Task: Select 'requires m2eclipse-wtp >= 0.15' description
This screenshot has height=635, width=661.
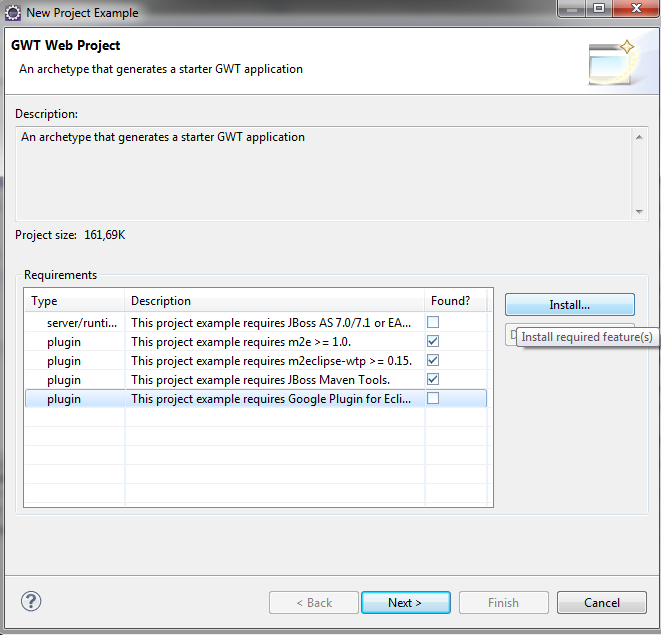Action: click(271, 361)
